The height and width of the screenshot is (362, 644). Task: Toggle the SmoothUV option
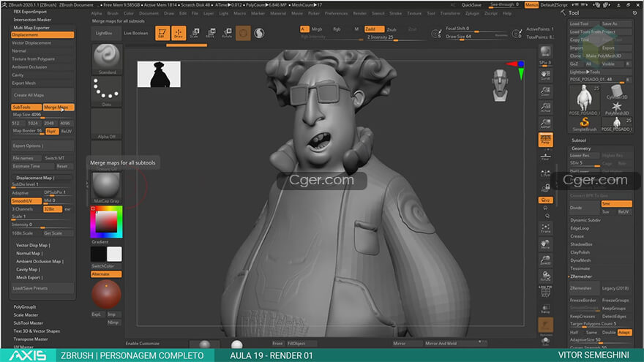26,201
